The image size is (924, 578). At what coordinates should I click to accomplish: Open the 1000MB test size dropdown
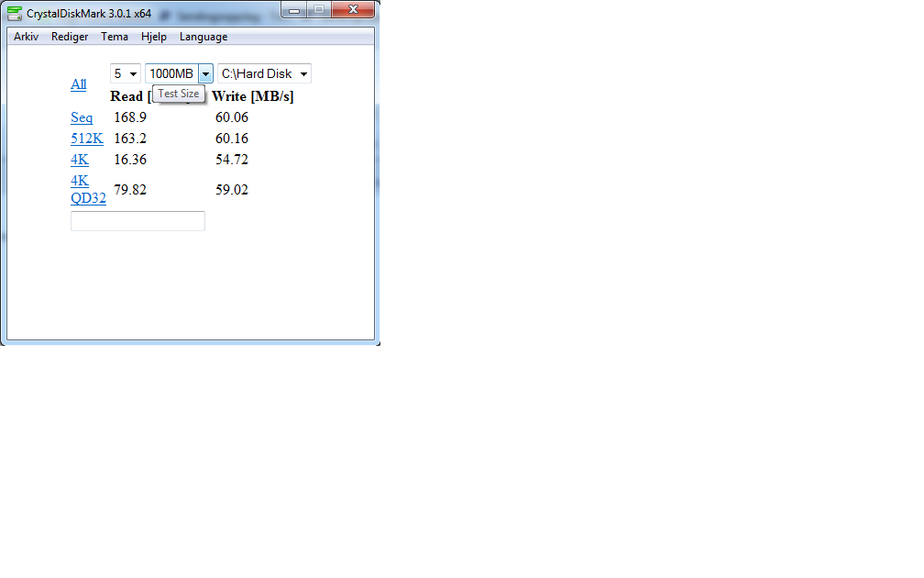(179, 73)
